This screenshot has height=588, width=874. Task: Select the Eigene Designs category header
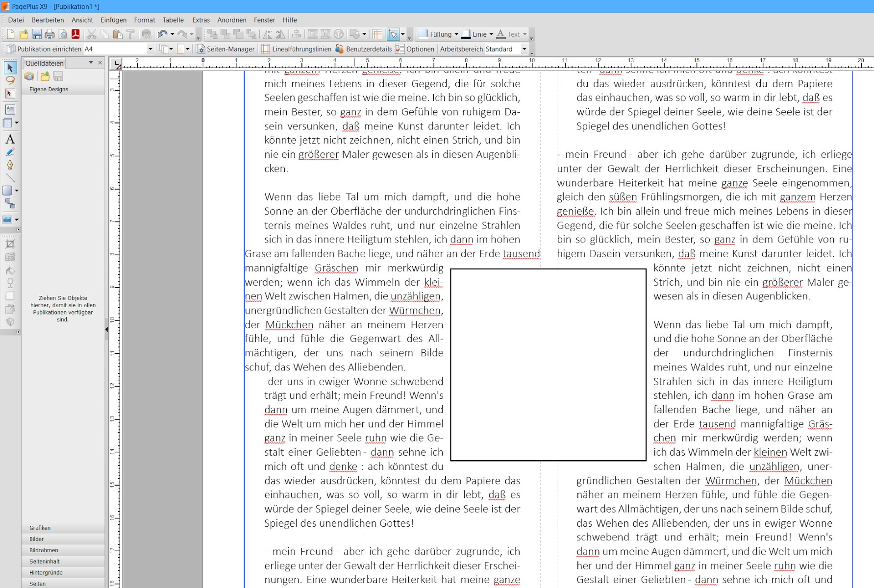tap(63, 89)
